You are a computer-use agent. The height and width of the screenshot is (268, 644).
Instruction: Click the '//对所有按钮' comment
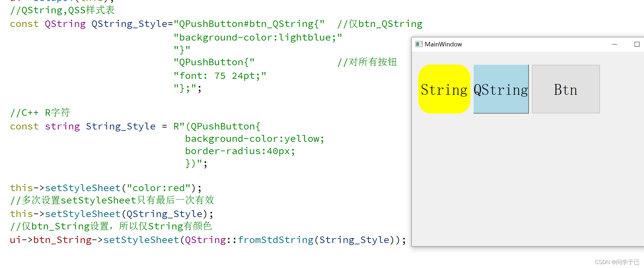tap(367, 62)
